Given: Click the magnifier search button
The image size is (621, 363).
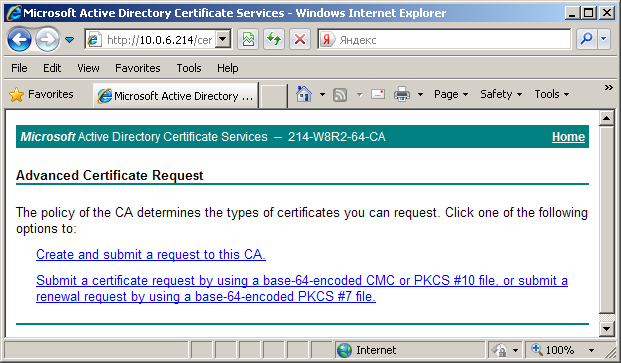Looking at the screenshot, I should [x=587, y=39].
